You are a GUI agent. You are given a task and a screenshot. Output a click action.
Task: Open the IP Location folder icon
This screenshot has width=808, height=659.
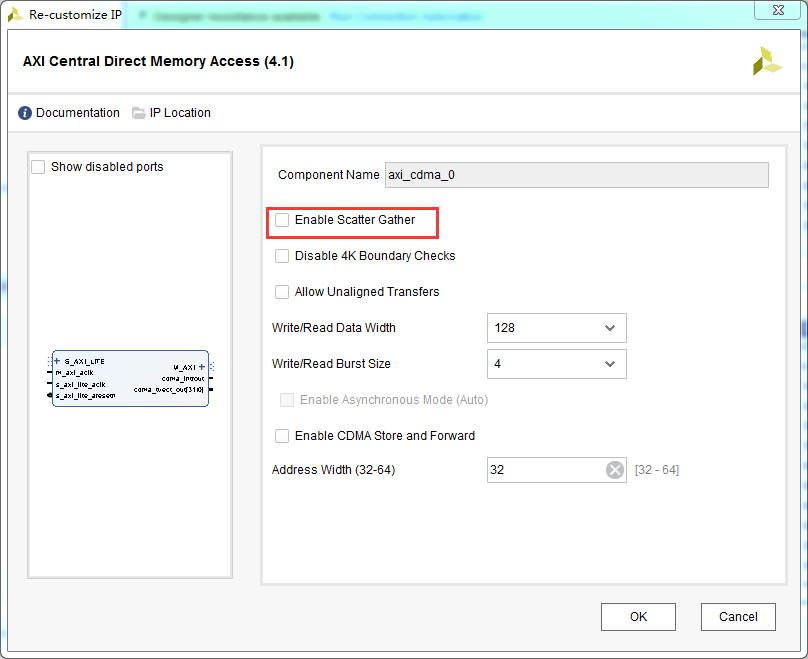tap(139, 113)
